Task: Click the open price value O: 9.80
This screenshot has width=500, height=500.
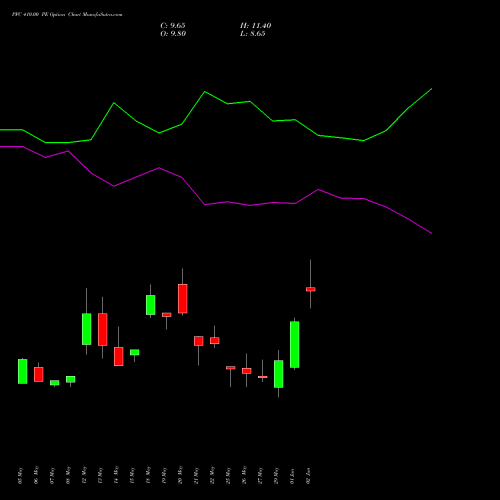Action: click(x=173, y=34)
